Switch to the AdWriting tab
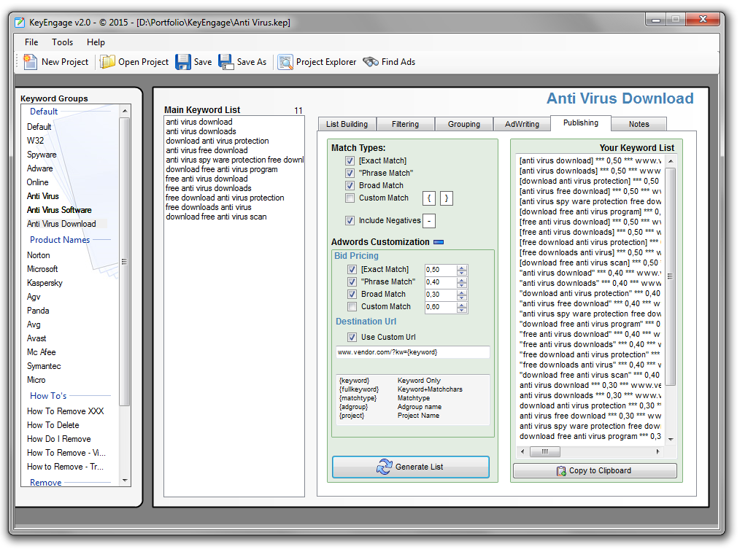The height and width of the screenshot is (552, 756). [522, 124]
